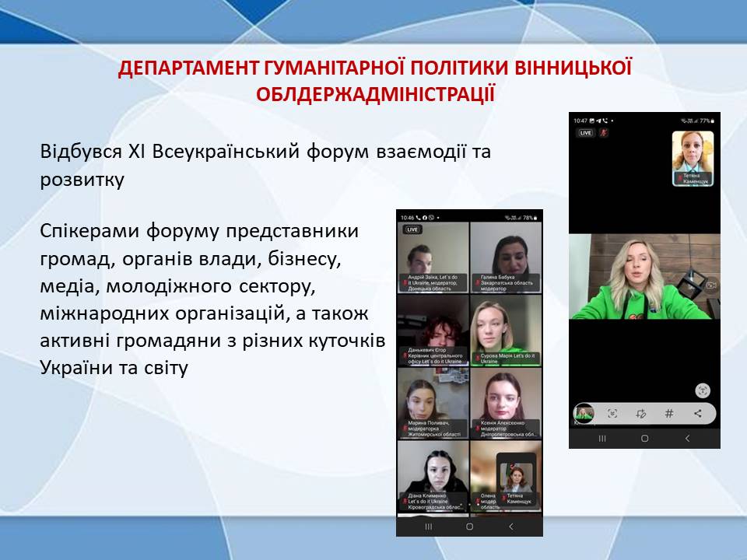This screenshot has height=560, width=747.
Task: Select Марина Поливач video tile
Action: [x=433, y=403]
